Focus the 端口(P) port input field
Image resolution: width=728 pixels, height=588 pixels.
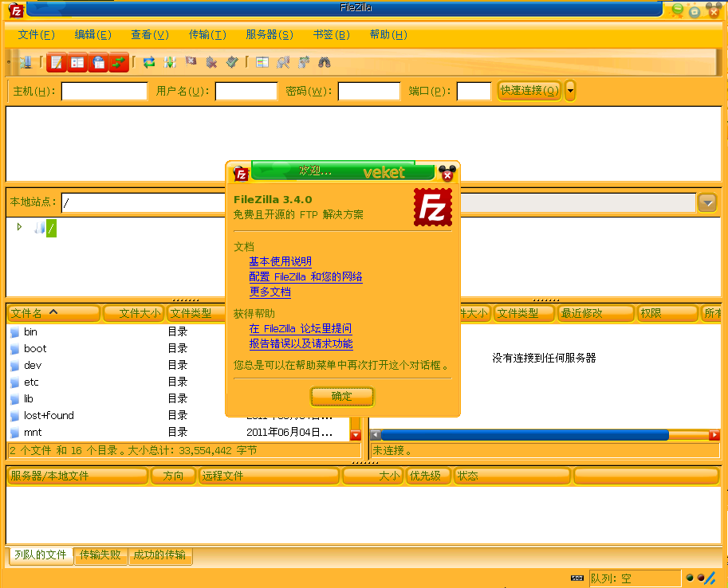(474, 91)
